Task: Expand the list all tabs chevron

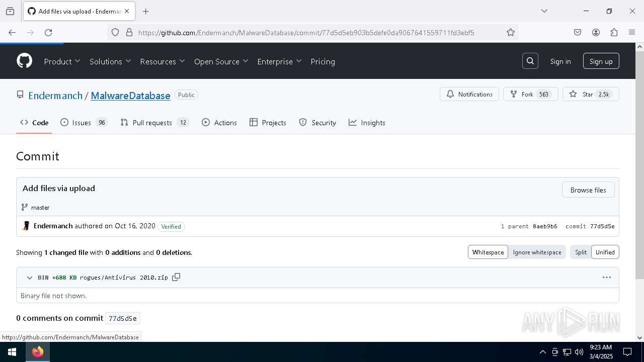Action: [x=544, y=11]
